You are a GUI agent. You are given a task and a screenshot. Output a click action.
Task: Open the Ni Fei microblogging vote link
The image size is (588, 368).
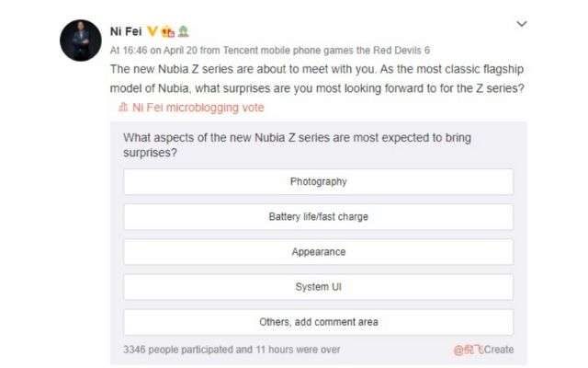tap(198, 108)
